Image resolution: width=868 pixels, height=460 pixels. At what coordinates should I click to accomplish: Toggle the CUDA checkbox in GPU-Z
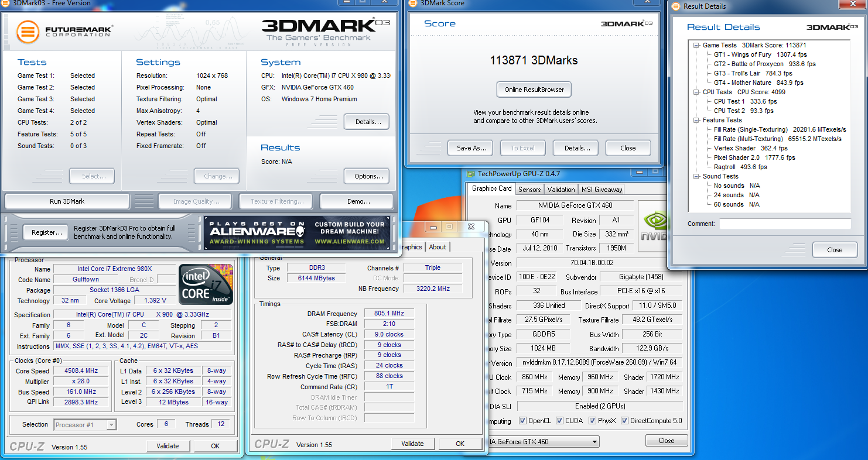(x=559, y=421)
